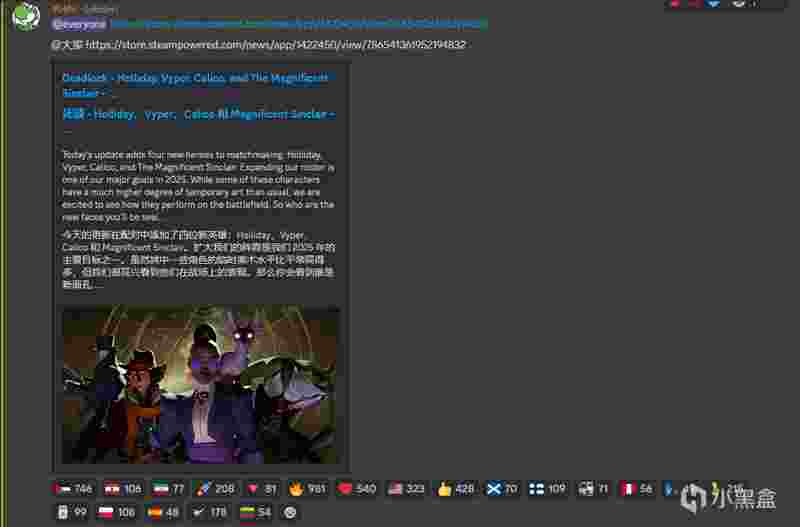This screenshot has height=527, width=800.
Task: Click the reaction showing count 99
Action: pyautogui.click(x=71, y=512)
